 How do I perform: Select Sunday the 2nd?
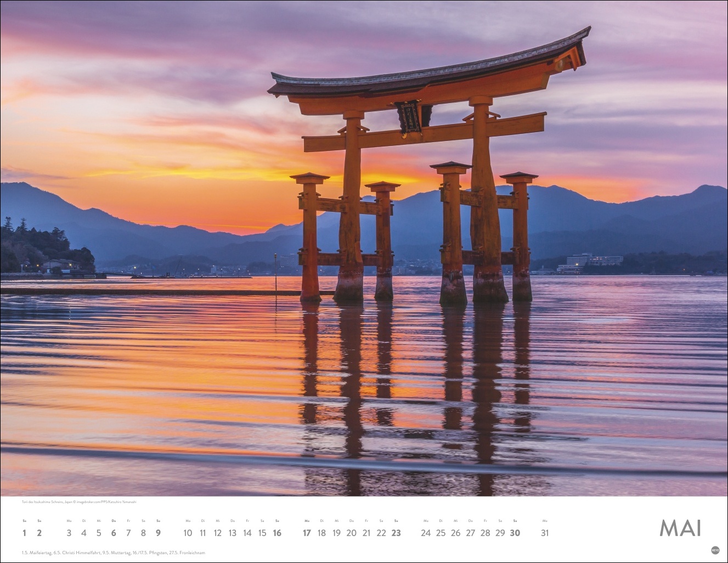point(39,533)
